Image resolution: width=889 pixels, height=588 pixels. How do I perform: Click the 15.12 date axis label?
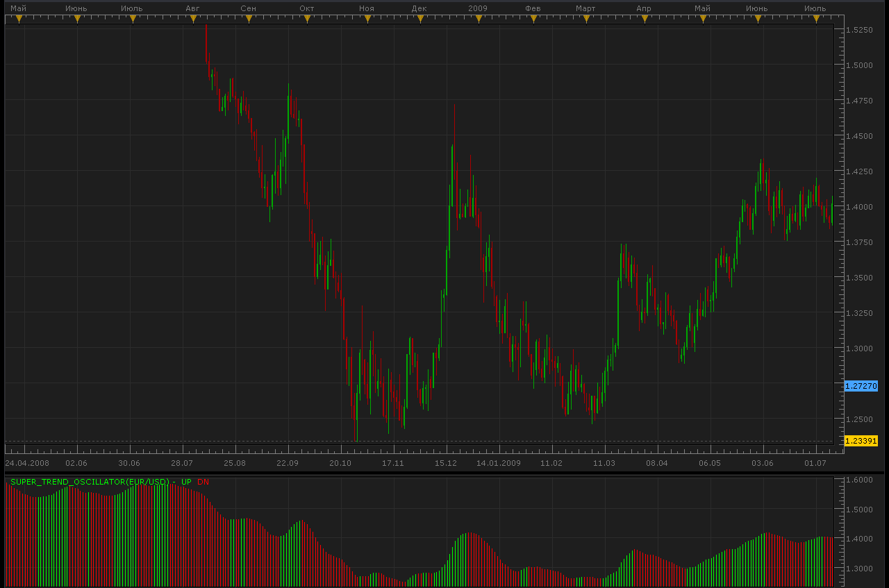[446, 463]
